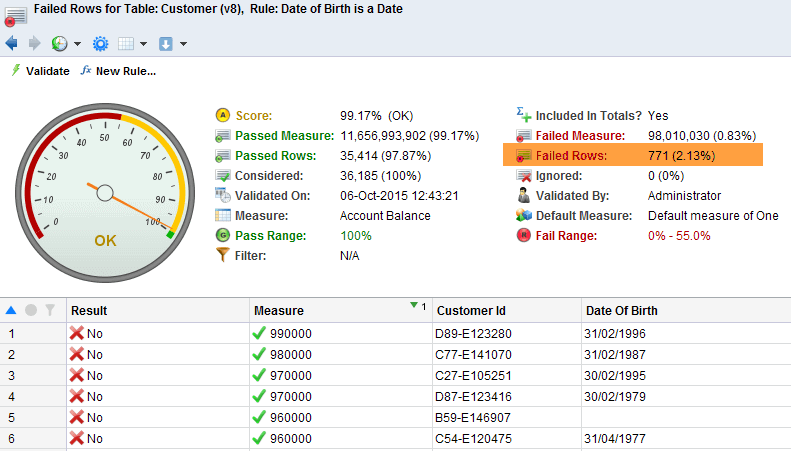The height and width of the screenshot is (451, 791).
Task: Click the Measure column header
Action: tap(341, 311)
